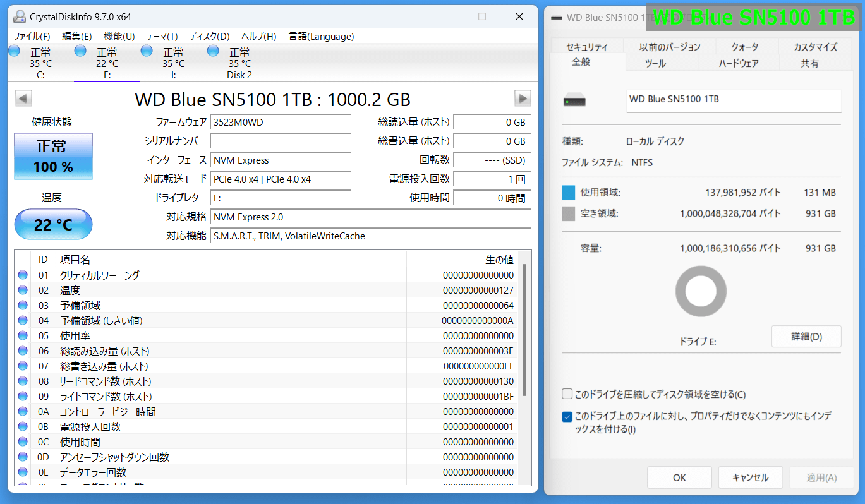Open the 言語(Language) menu
Screen dimensions: 865x504
[321, 37]
